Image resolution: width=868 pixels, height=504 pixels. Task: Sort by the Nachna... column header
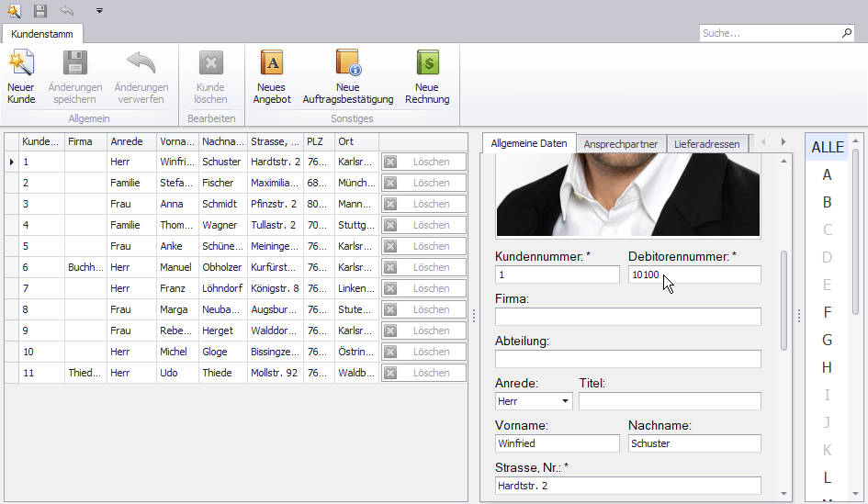222,141
